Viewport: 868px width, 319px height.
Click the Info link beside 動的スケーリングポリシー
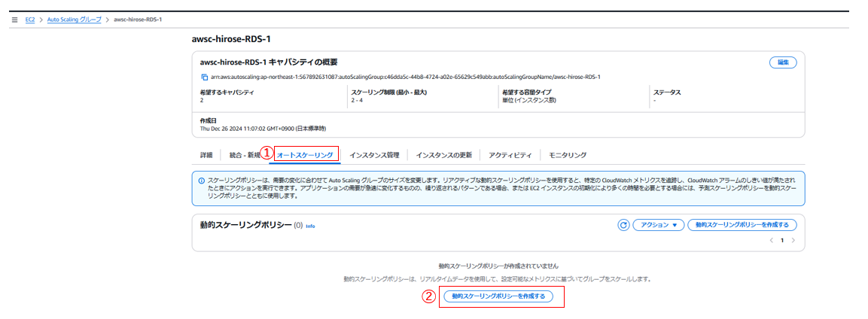click(310, 226)
